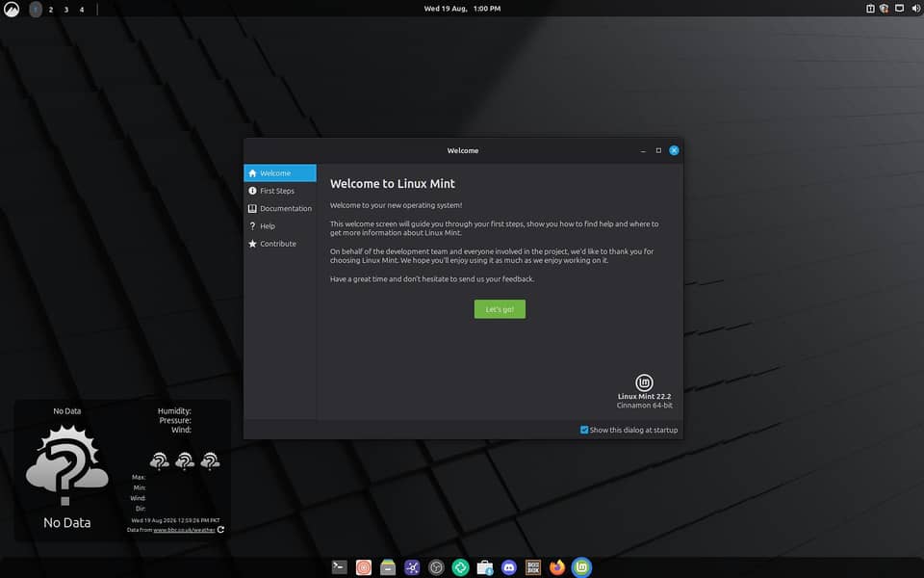The height and width of the screenshot is (578, 924).
Task: Go to the Help section
Action: point(280,225)
